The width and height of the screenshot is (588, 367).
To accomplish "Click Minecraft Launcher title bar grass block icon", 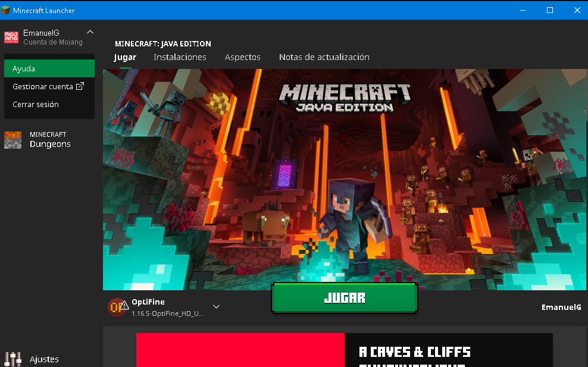I will coord(5,10).
